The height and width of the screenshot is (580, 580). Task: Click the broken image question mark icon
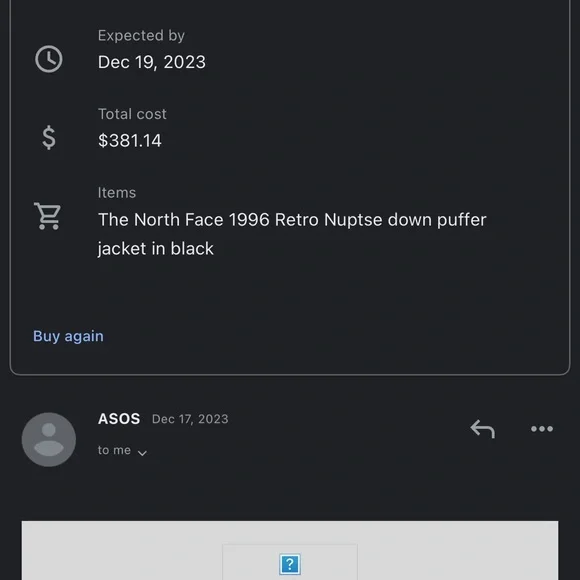pyautogui.click(x=290, y=564)
